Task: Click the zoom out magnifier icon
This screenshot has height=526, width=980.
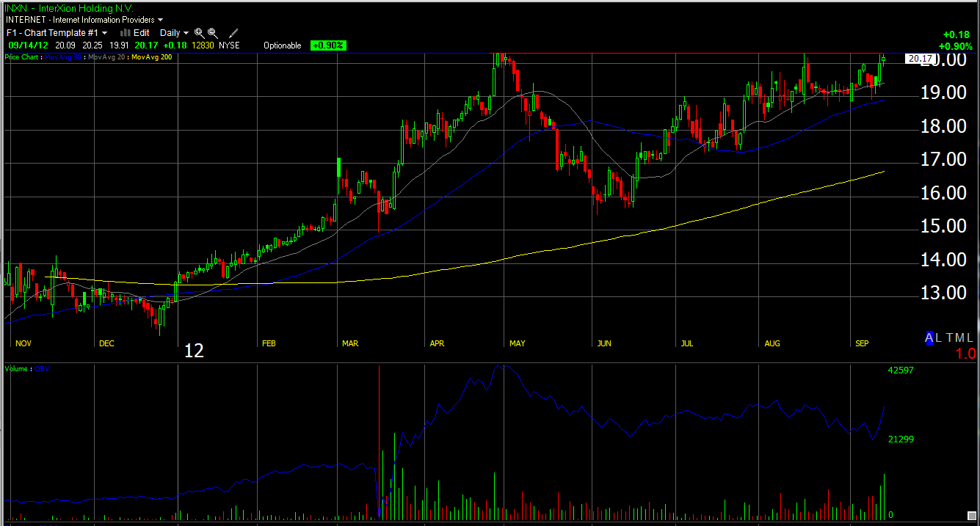Action: (213, 33)
